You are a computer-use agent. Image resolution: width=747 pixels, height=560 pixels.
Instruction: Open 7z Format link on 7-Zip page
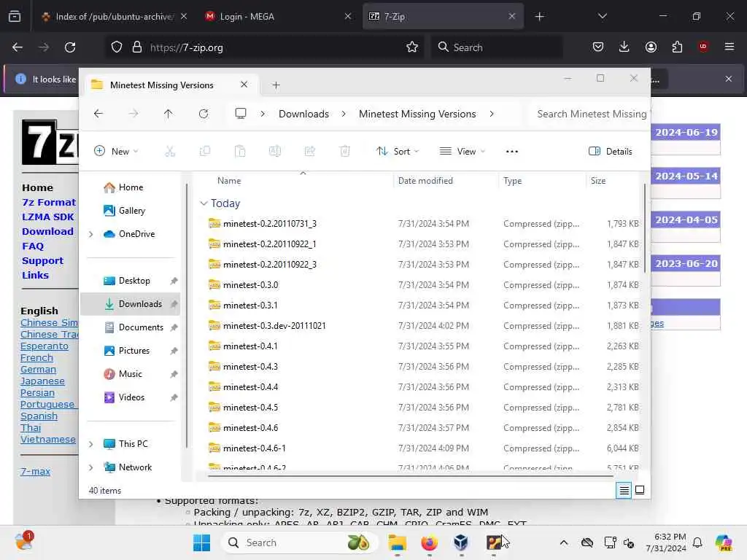49,203
